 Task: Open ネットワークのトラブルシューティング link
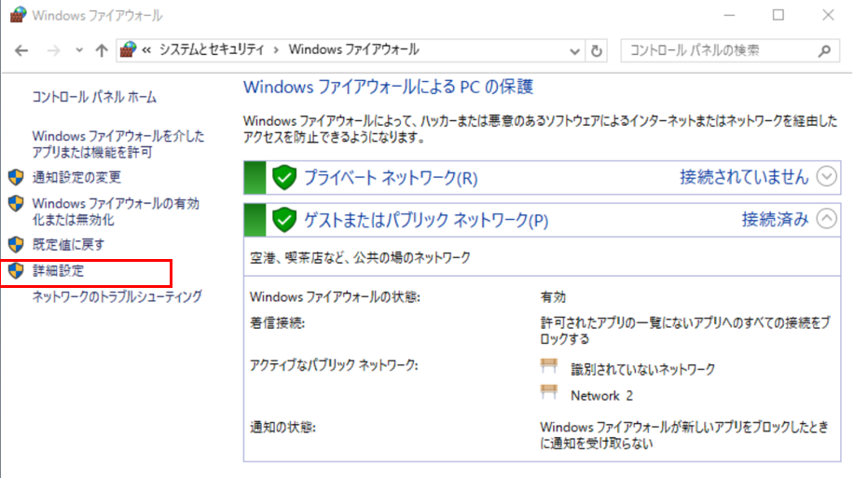[x=117, y=296]
